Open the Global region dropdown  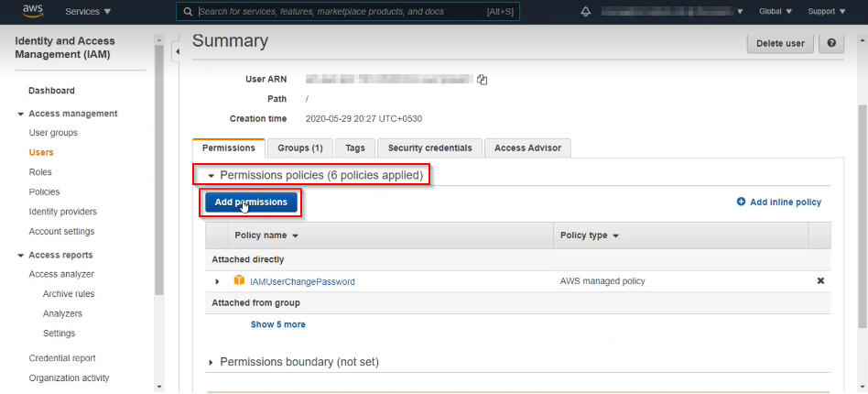776,11
